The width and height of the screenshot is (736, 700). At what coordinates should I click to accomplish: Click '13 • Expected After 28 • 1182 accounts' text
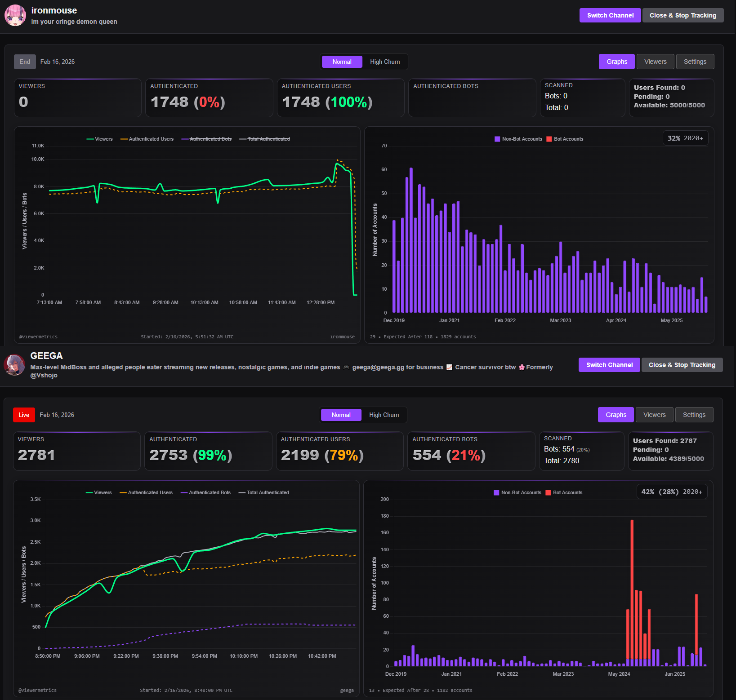[x=420, y=690]
